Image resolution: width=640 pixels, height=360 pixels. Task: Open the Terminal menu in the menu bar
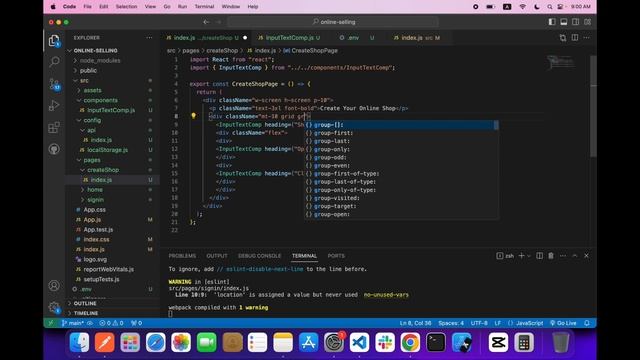click(204, 7)
